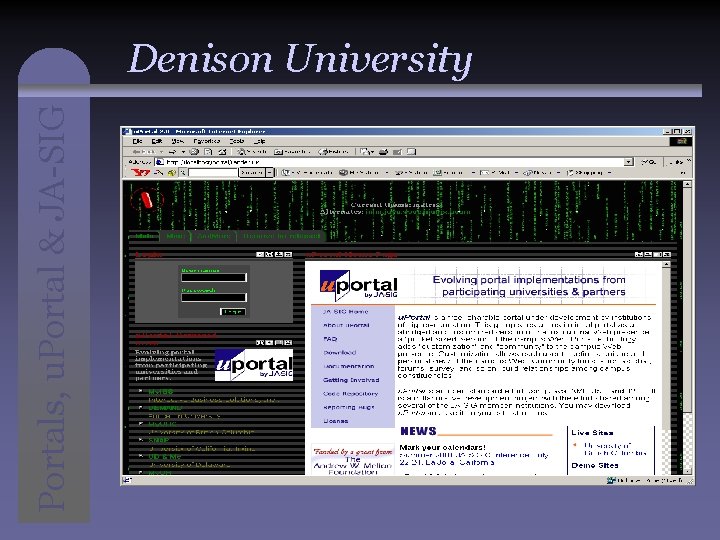
Task: Click the Home icon in browser toolbar
Action: pyautogui.click(x=222, y=152)
